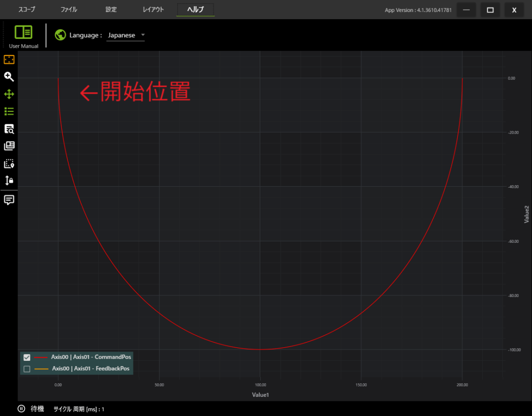This screenshot has height=416, width=532.
Task: Open the annotation comment icon
Action: pos(9,200)
